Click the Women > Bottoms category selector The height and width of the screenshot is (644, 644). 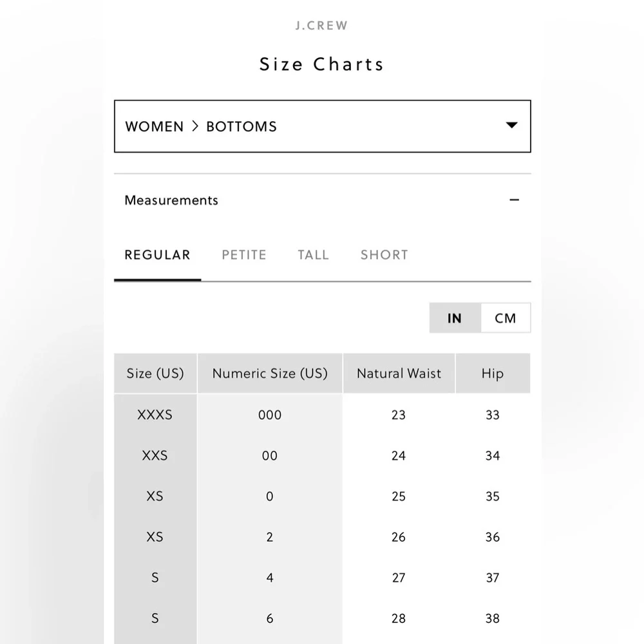[322, 126]
